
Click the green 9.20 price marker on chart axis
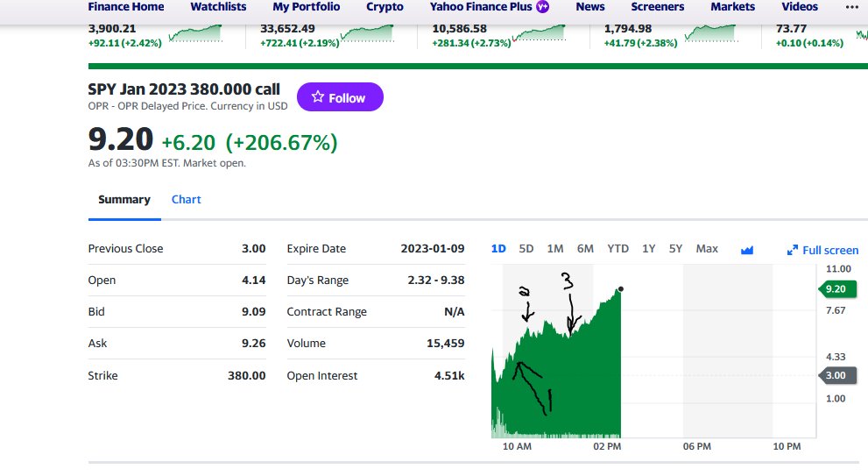coord(837,289)
